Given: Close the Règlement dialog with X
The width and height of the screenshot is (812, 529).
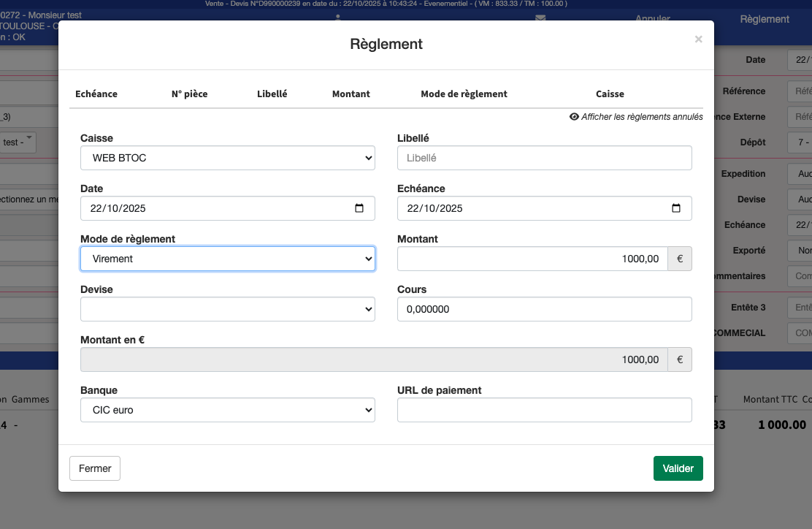Looking at the screenshot, I should [x=698, y=39].
